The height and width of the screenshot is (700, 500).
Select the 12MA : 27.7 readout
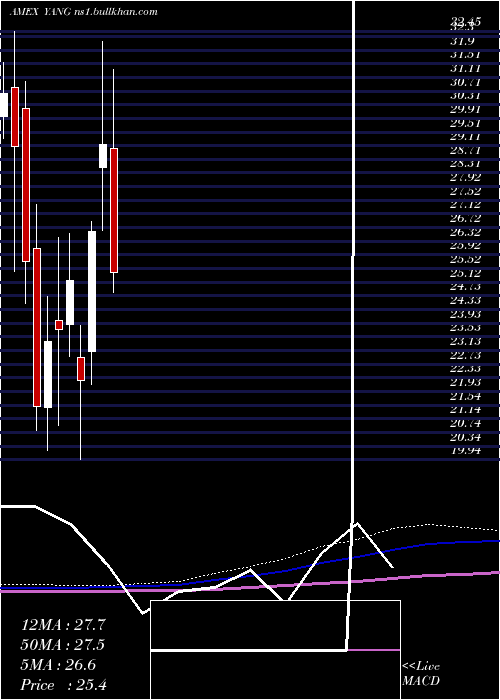tap(63, 625)
